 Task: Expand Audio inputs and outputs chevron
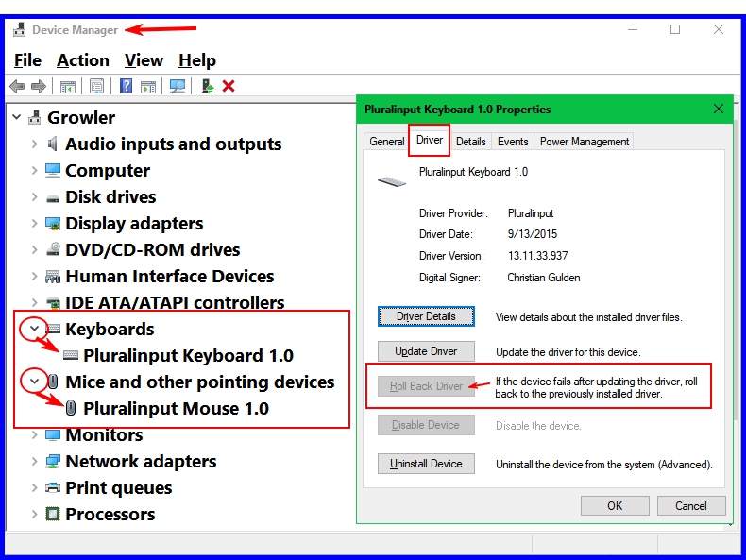pyautogui.click(x=34, y=144)
